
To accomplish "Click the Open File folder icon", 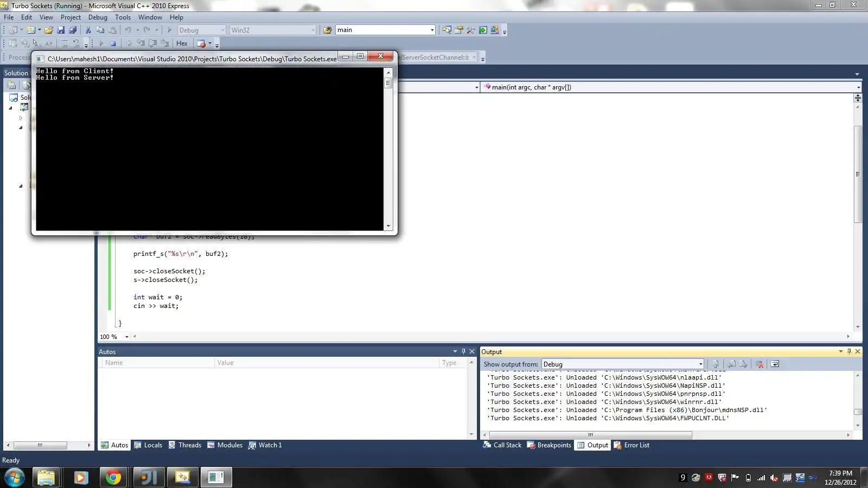I will pos(49,30).
